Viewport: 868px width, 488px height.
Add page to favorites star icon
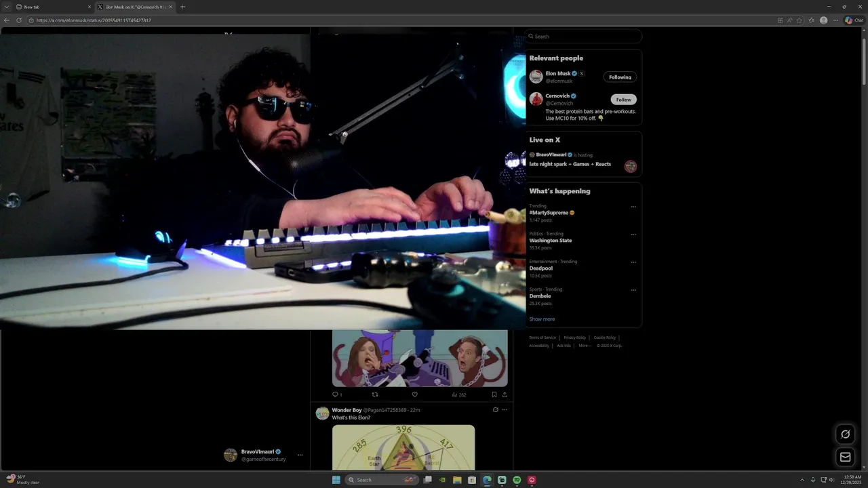800,20
